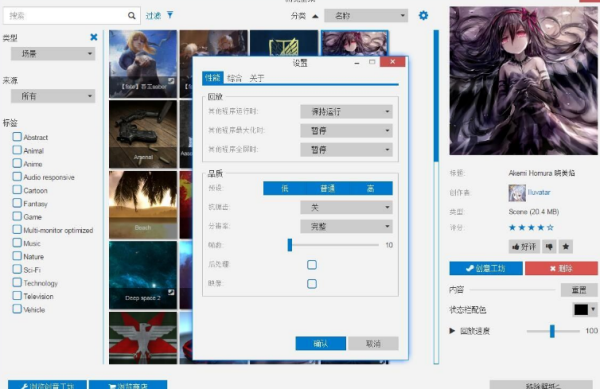Screen dimensions: 600x389
Task: Open the 名称 sort dropdown
Action: coord(366,16)
